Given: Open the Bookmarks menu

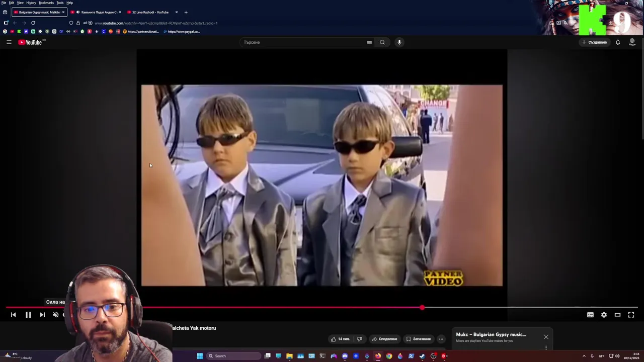Looking at the screenshot, I should (x=46, y=3).
